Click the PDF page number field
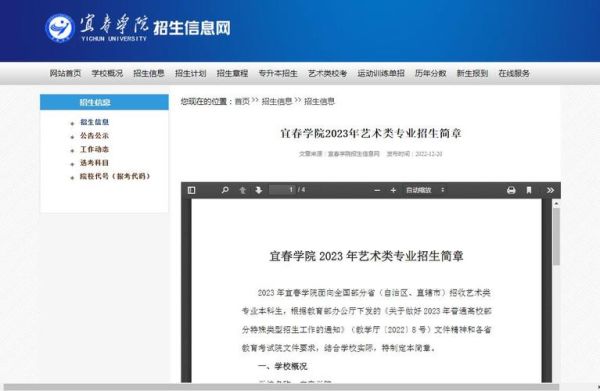 click(x=282, y=190)
